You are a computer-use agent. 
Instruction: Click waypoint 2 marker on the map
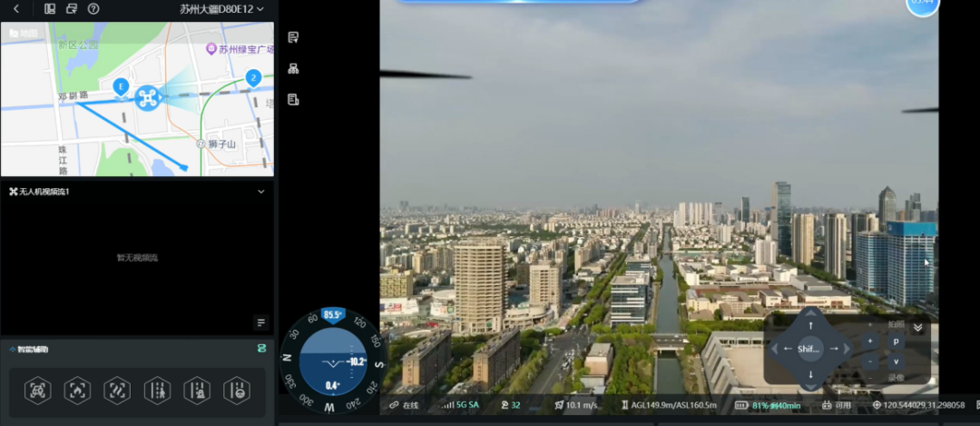point(253,79)
